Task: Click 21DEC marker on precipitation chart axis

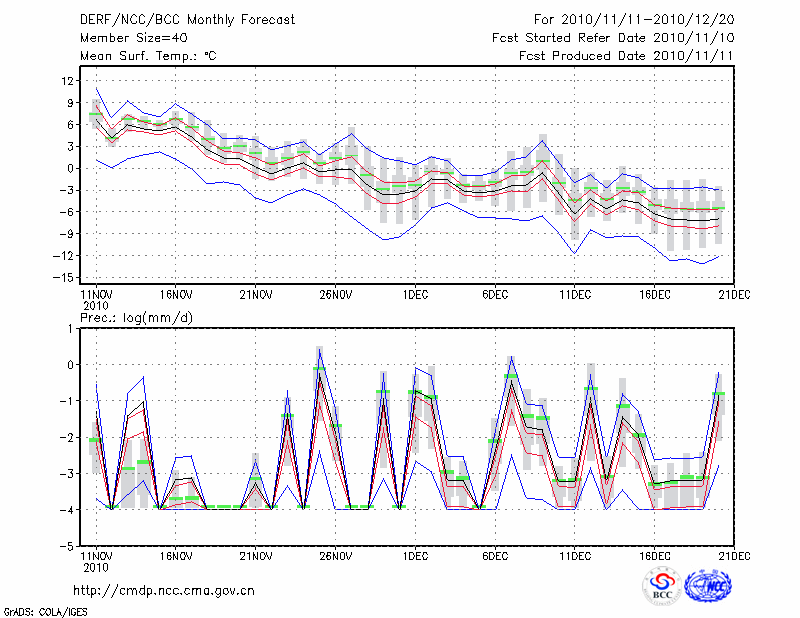Action: 735,554
